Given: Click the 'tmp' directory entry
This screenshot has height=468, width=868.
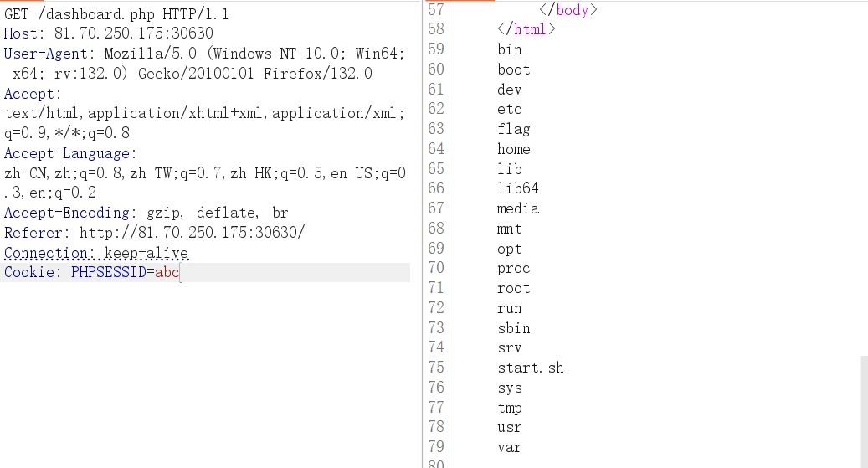Looking at the screenshot, I should (x=509, y=408).
